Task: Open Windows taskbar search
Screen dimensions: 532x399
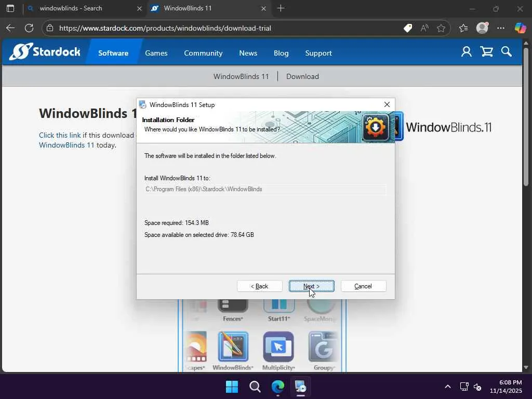Action: pyautogui.click(x=255, y=387)
